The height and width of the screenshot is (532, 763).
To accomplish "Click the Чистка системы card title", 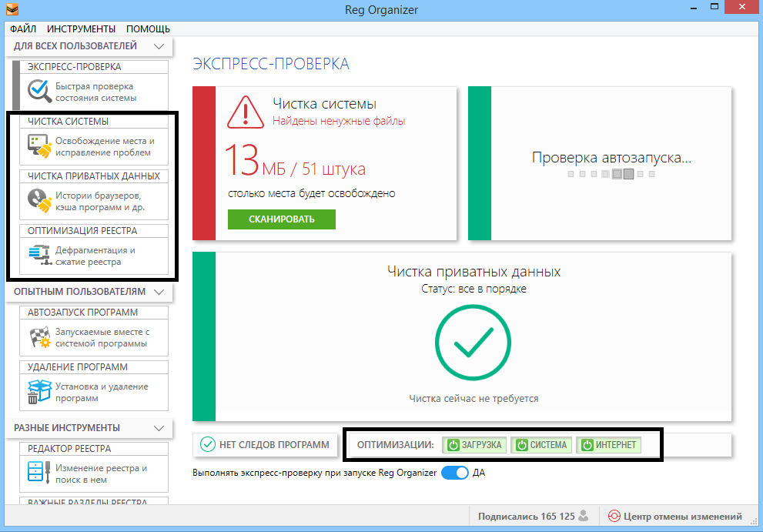I will click(324, 104).
